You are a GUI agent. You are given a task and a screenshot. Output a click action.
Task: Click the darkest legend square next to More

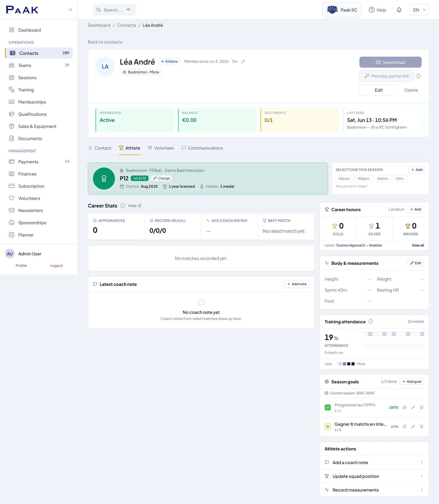pos(353,364)
